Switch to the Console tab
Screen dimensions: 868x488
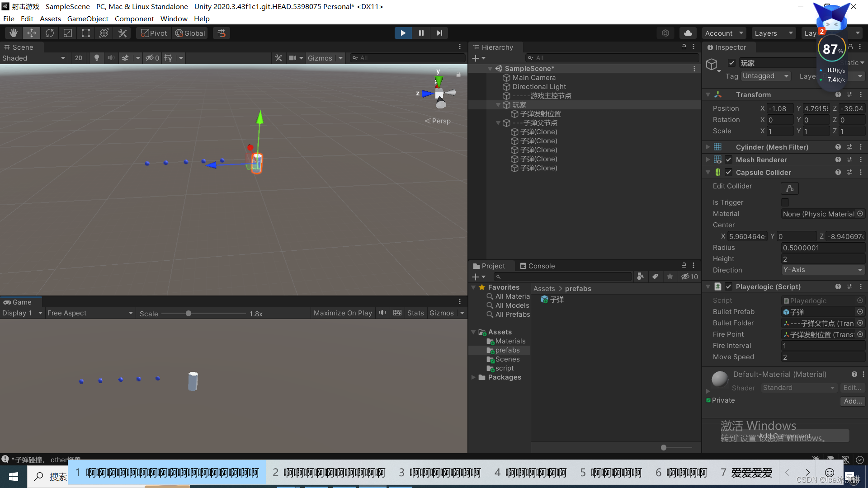537,266
